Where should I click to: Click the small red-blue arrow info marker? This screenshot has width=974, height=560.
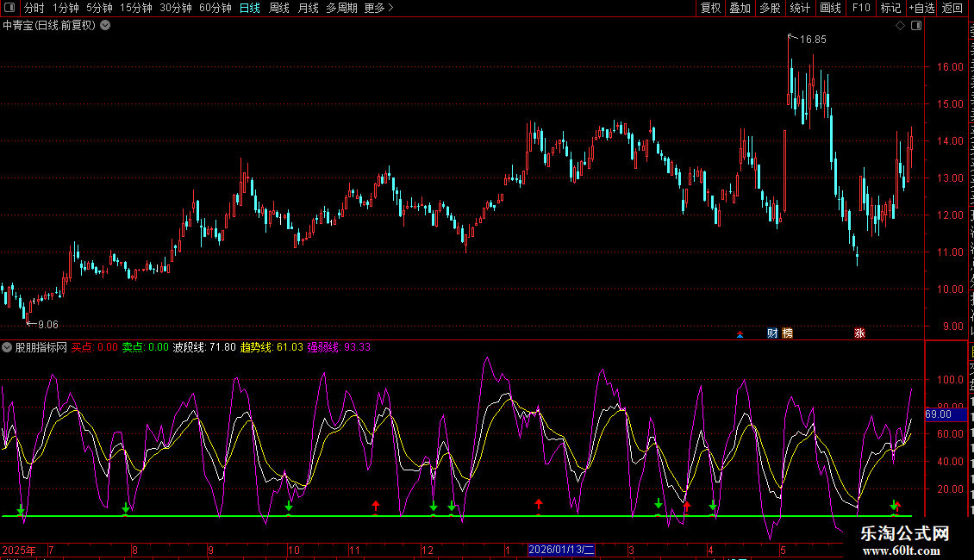(x=740, y=334)
